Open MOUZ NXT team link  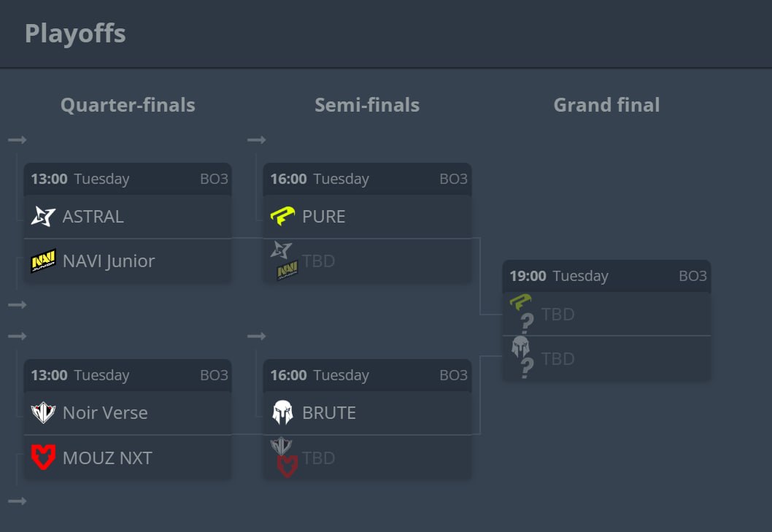tap(107, 458)
